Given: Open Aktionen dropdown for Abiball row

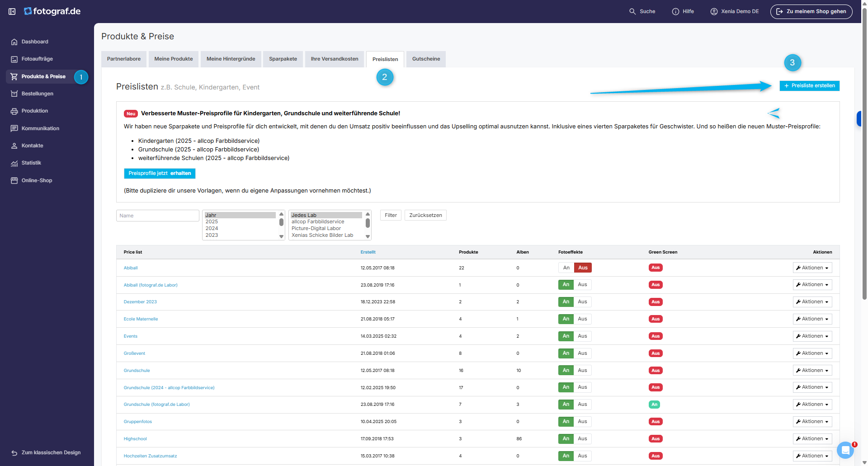Looking at the screenshot, I should (x=812, y=268).
